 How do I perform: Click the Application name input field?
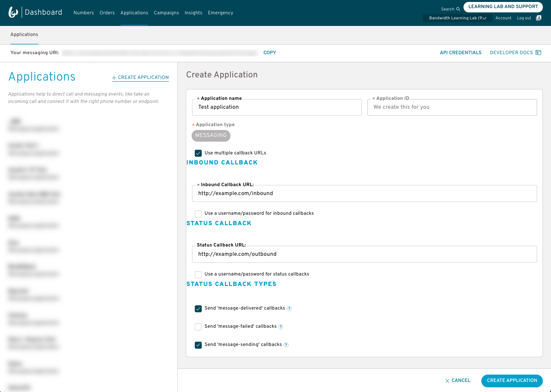pos(277,107)
